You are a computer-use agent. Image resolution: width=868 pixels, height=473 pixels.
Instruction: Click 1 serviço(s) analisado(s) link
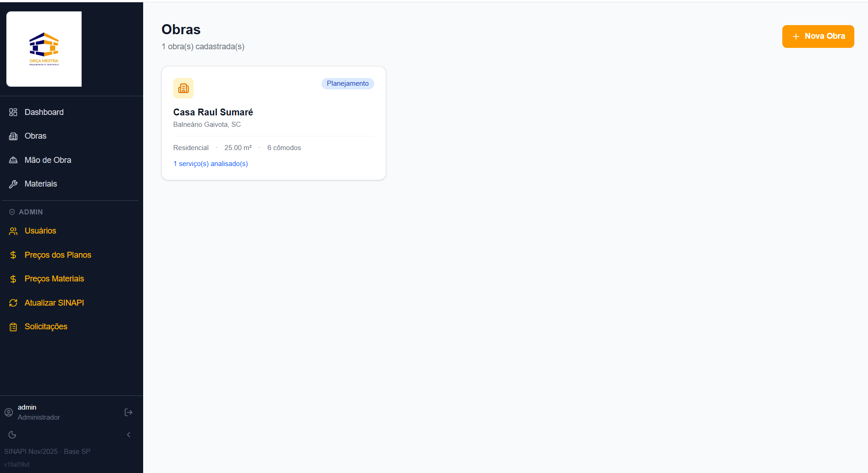(x=211, y=164)
